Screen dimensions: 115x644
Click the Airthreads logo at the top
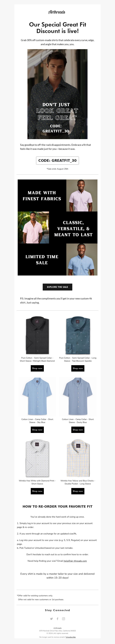57,12
